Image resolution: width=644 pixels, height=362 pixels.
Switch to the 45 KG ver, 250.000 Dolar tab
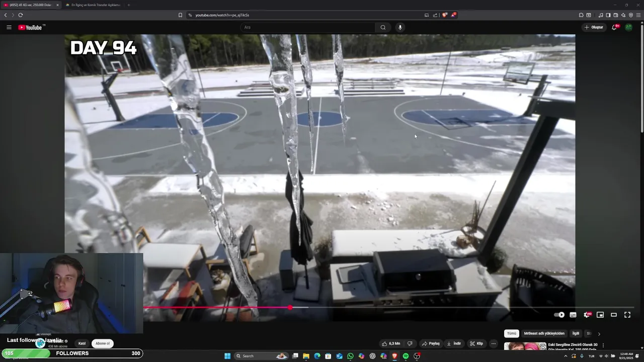pyautogui.click(x=30, y=5)
